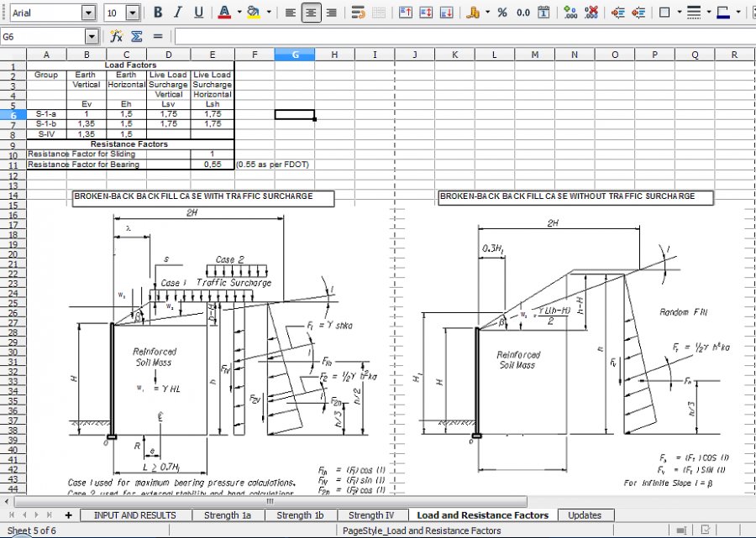
Task: Select entire column G header
Action: click(x=295, y=55)
